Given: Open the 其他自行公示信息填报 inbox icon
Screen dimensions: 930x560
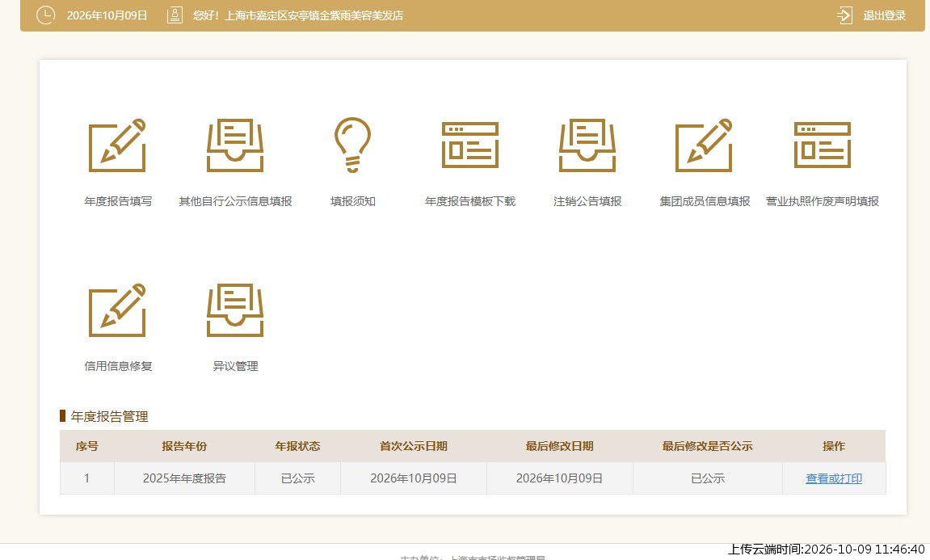Looking at the screenshot, I should pyautogui.click(x=235, y=145).
